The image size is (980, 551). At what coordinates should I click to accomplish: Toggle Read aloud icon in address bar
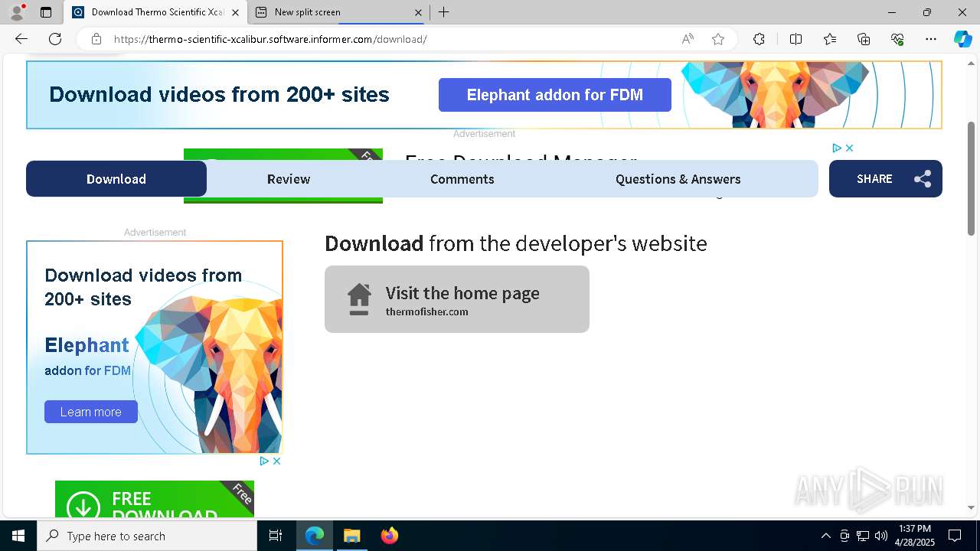688,39
